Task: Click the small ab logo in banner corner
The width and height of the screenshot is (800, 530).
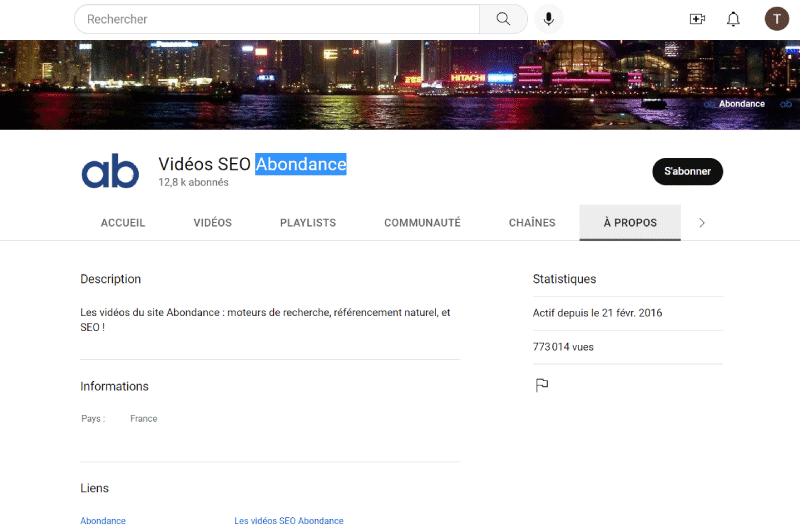Action: coord(786,104)
